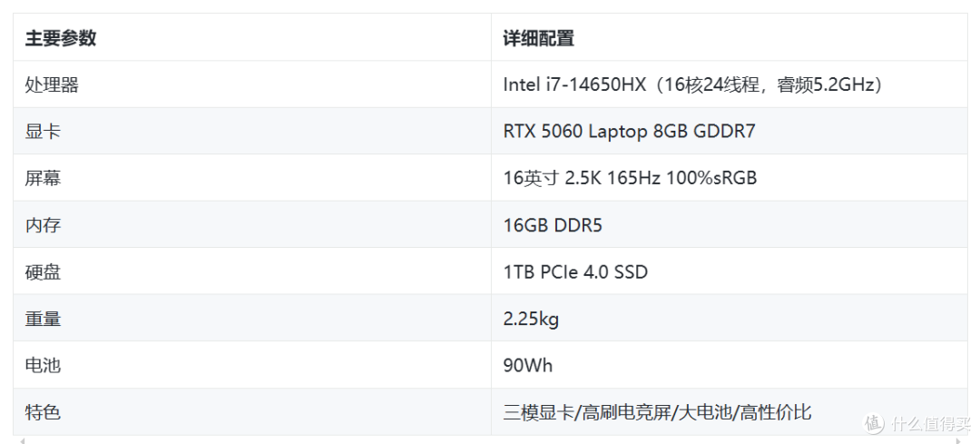Screen dimensions: 980x444
Task: Click the 什么值得买 watermark text
Action: (x=931, y=424)
